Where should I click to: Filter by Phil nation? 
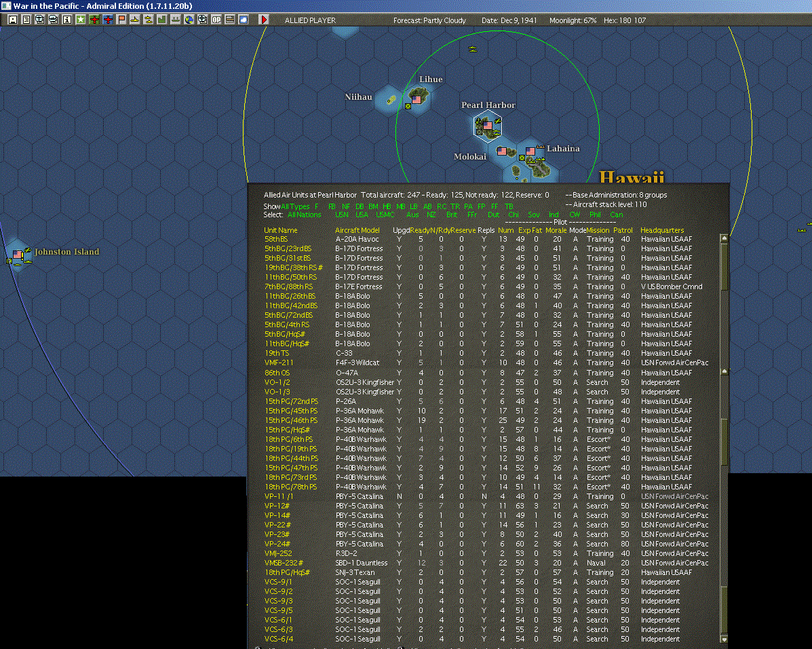595,215
